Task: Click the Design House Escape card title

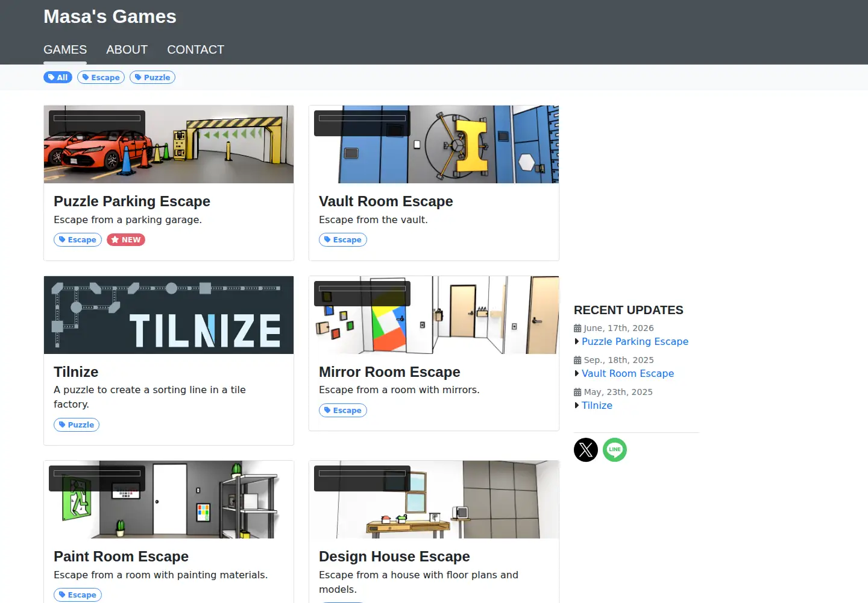Action: 394,557
